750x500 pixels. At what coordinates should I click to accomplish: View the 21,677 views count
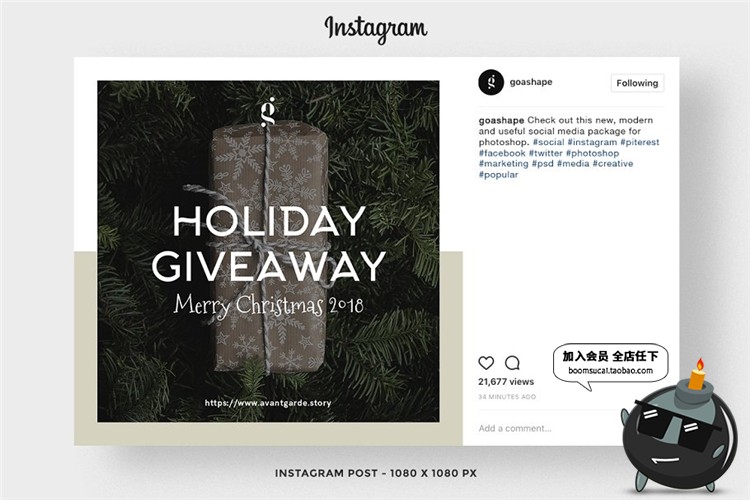(x=506, y=382)
